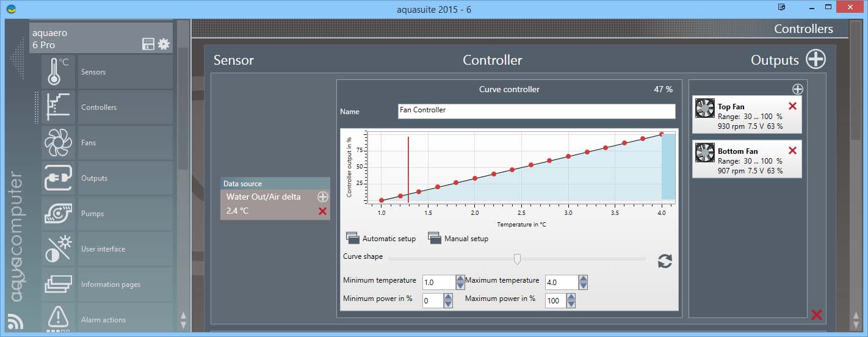This screenshot has width=868, height=337.
Task: Click the aquaero save disk icon
Action: 148,44
